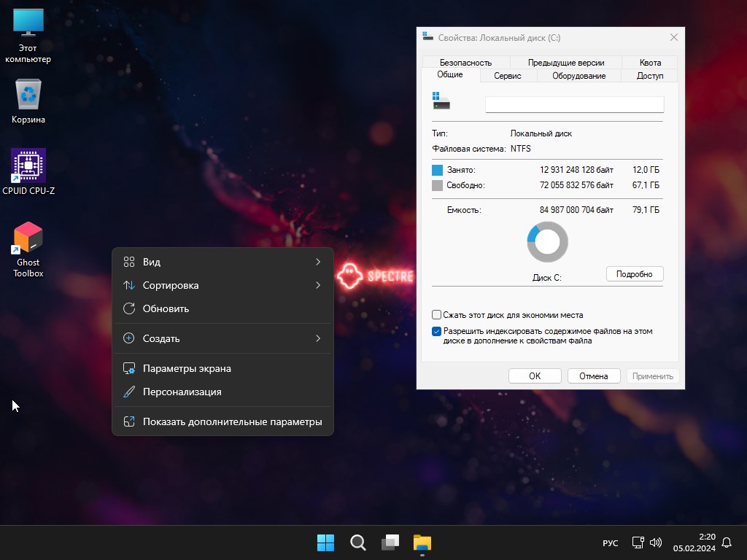
Task: Click the 12 931 248 128 байт value
Action: click(576, 170)
